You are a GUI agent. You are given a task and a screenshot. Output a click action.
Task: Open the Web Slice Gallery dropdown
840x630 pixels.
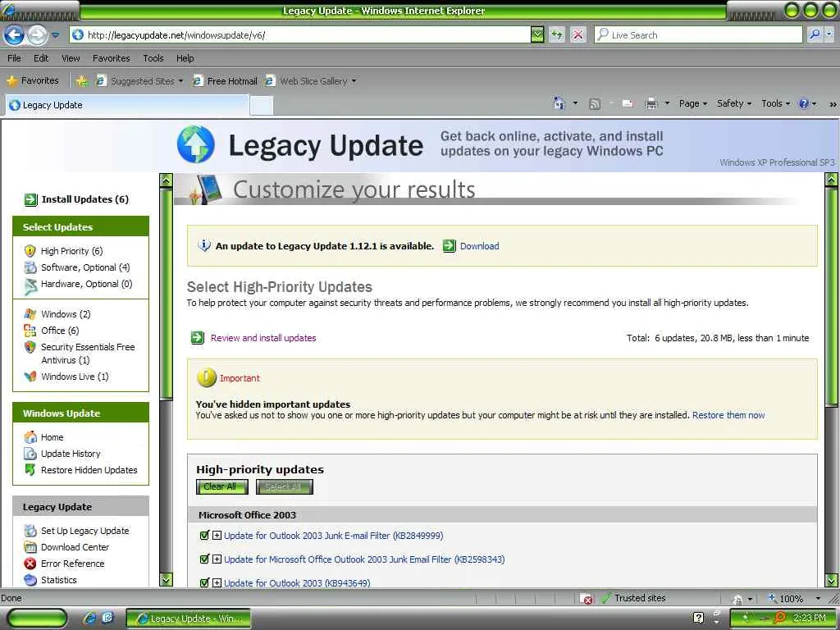click(354, 81)
